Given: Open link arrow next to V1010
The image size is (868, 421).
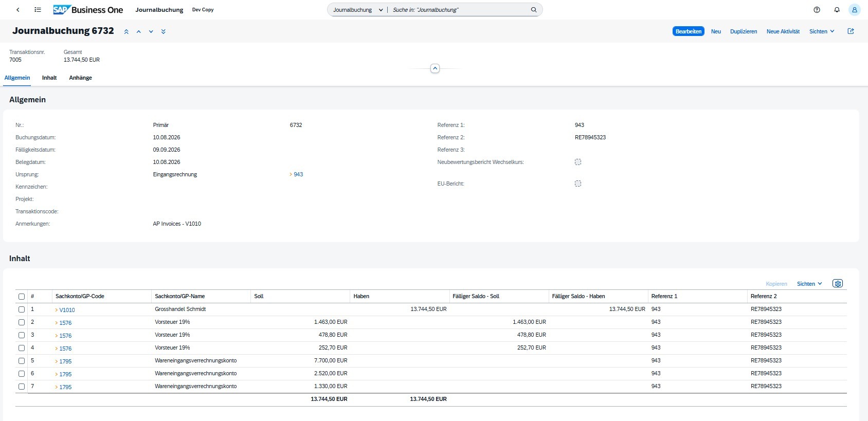Looking at the screenshot, I should (x=57, y=310).
